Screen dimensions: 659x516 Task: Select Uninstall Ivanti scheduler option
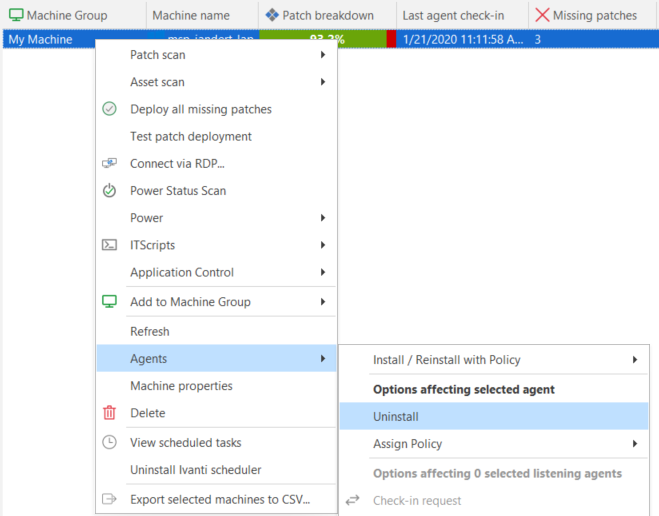tap(196, 470)
